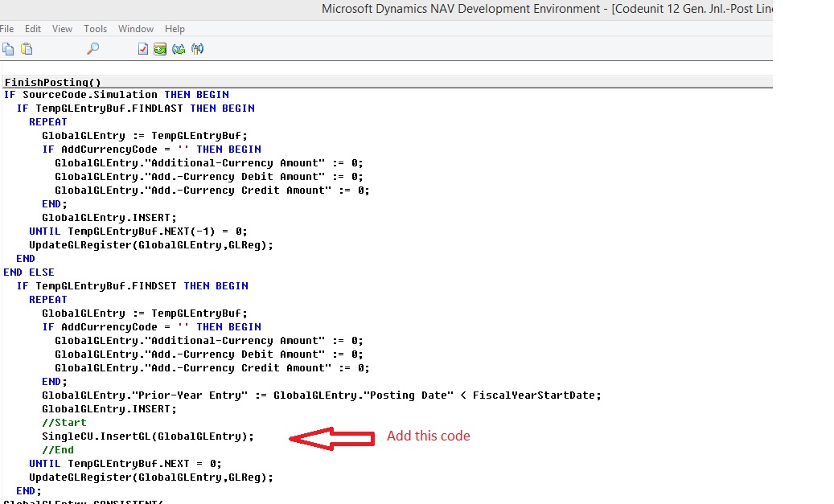Click the red 'Add this code' annotation

428,436
